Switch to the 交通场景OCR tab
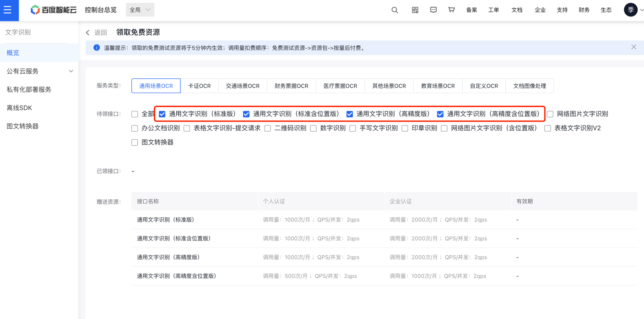Viewport: 644px width, 319px height. coord(243,86)
